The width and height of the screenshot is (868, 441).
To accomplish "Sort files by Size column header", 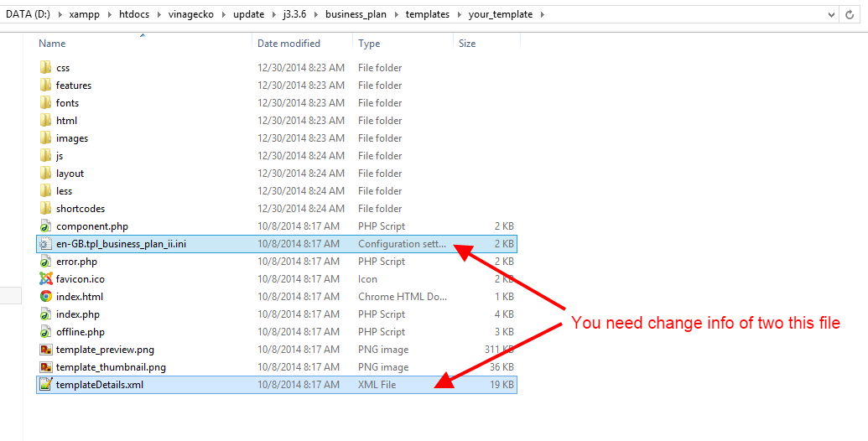I will pyautogui.click(x=467, y=44).
